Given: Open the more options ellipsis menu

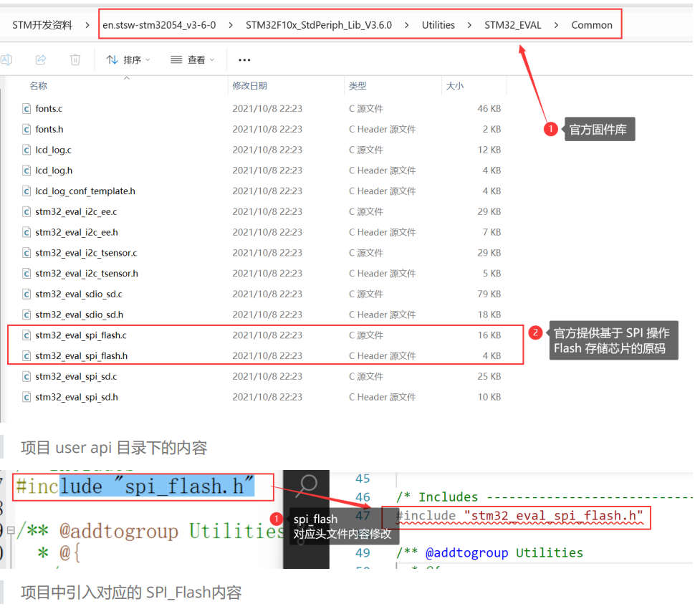Looking at the screenshot, I should [x=244, y=59].
